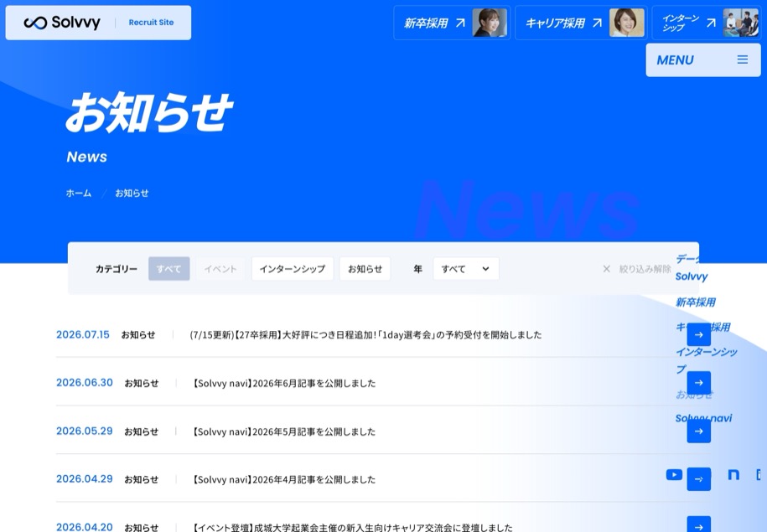Click 絞り込み解除 to clear filters
Screen dimensions: 767x532
pyautogui.click(x=637, y=269)
